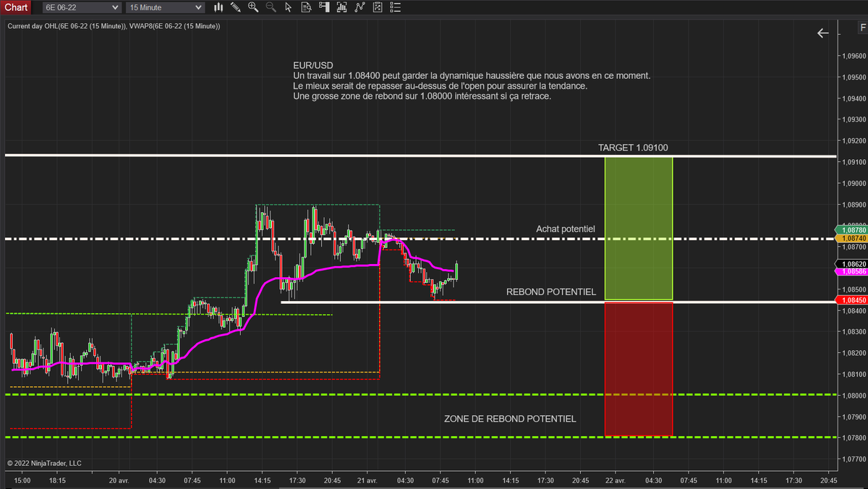Toggle the Chart Trader panel
This screenshot has width=868, height=489.
[323, 7]
